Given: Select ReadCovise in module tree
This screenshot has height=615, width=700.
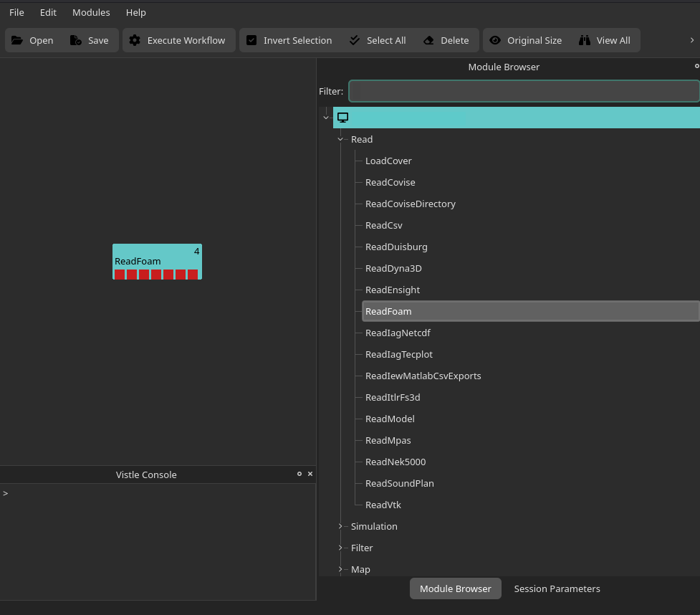Looking at the screenshot, I should [390, 182].
